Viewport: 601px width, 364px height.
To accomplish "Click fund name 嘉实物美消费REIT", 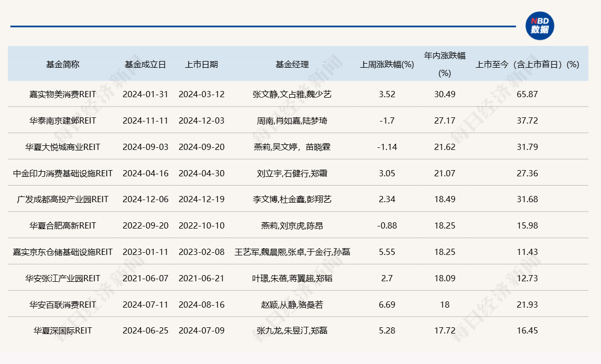I will coord(63,94).
